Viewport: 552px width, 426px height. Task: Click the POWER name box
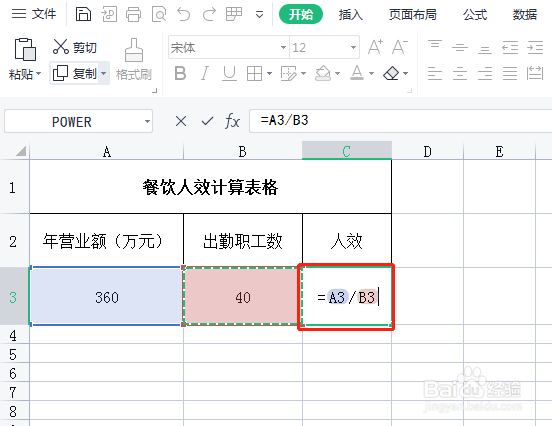pos(72,122)
